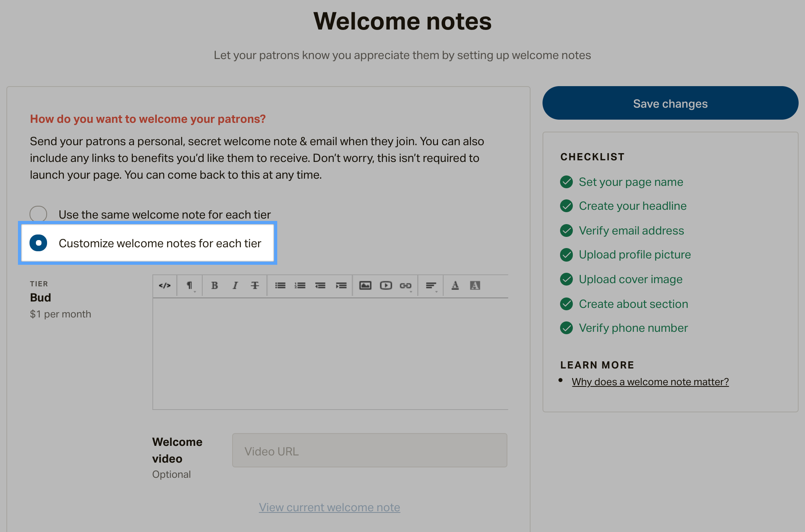The height and width of the screenshot is (532, 805).
Task: Expand text indent options
Action: (341, 286)
